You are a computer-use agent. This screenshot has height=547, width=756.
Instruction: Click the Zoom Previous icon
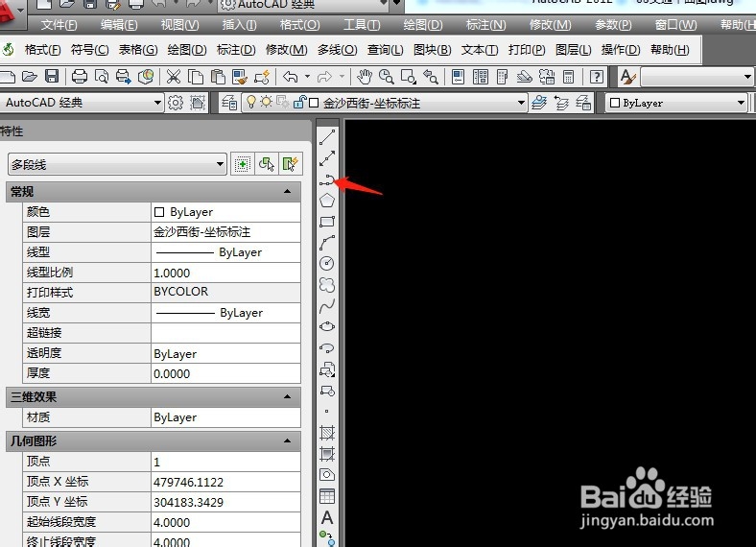click(431, 77)
